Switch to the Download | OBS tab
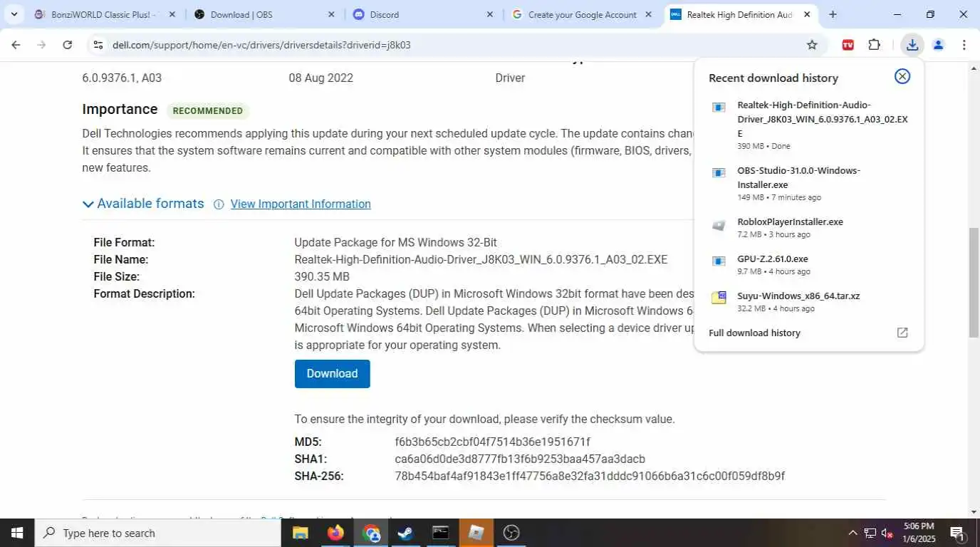The image size is (980, 547). (x=264, y=14)
